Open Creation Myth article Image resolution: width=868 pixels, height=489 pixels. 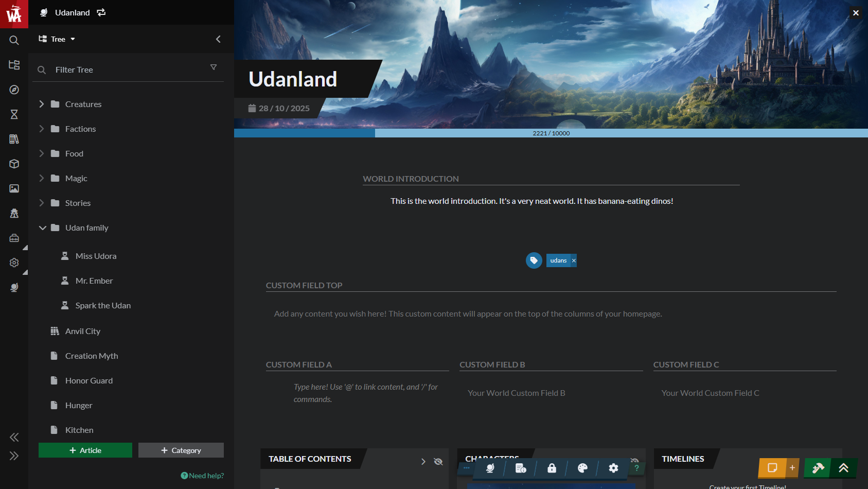pos(92,356)
